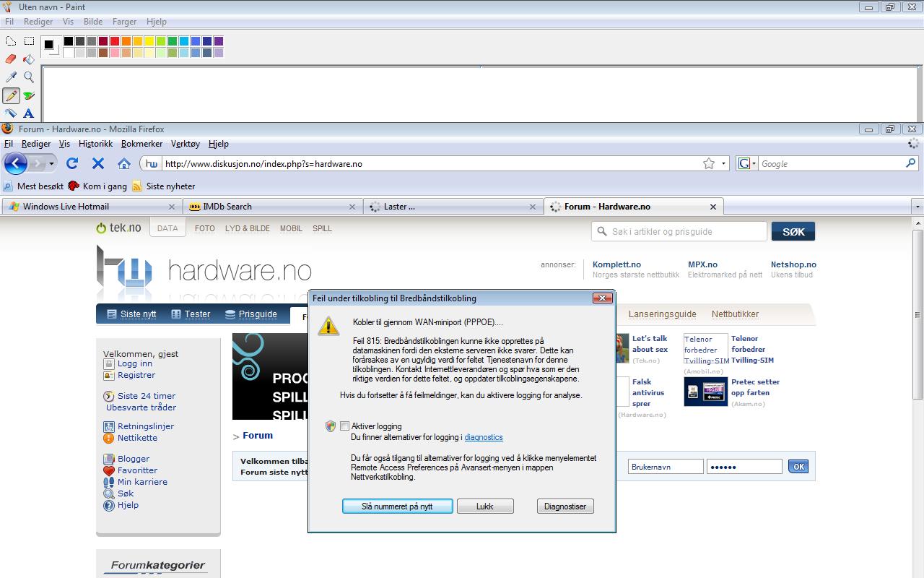924x578 pixels.
Task: Switch to the Windows Live Hotmail tab
Action: pyautogui.click(x=92, y=207)
